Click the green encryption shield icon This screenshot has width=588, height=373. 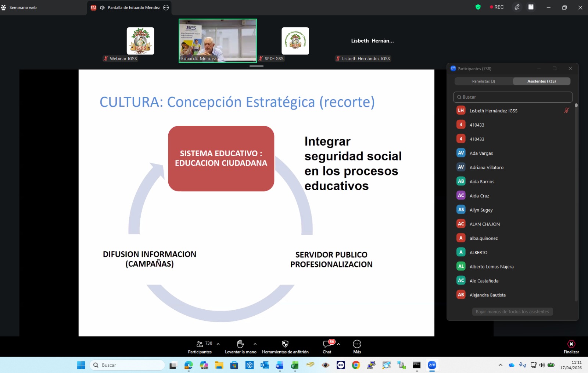[x=478, y=7]
